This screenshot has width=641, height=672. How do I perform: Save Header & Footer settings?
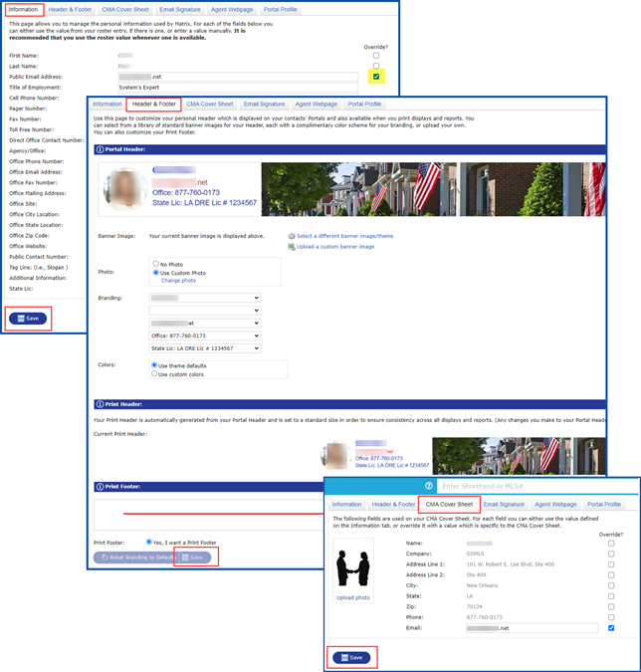point(195,558)
